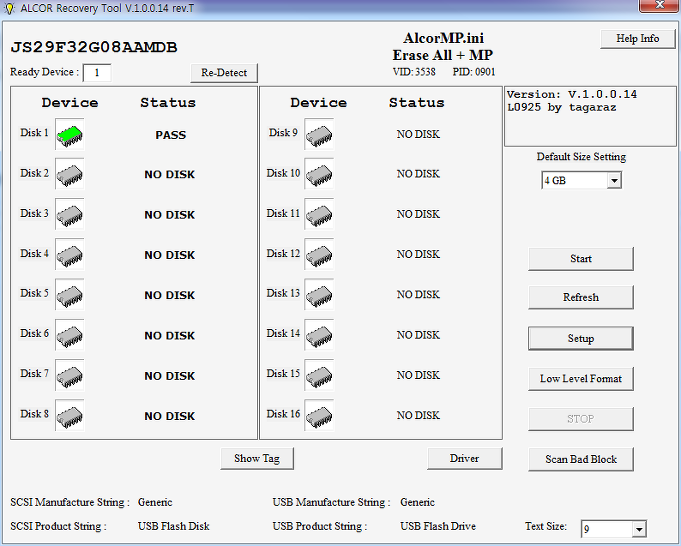681x546 pixels.
Task: Click the Disk 12 chip icon
Action: (319, 255)
